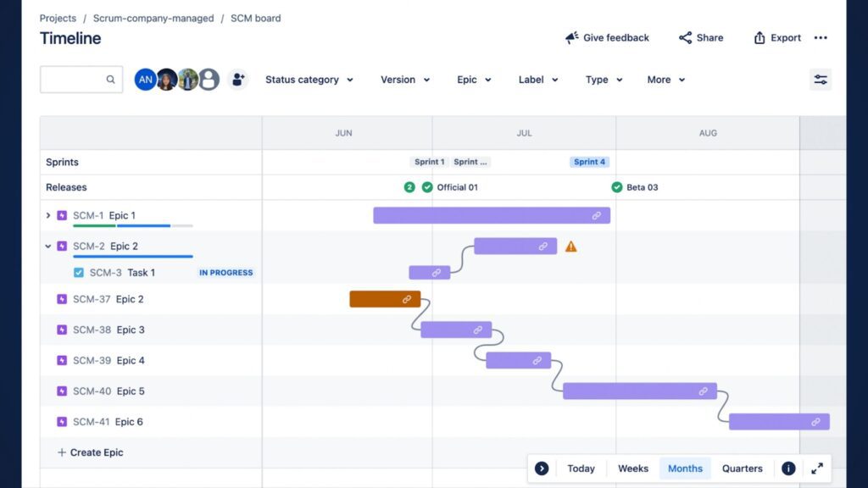Image resolution: width=868 pixels, height=488 pixels.
Task: Open the info legend icon
Action: (788, 468)
